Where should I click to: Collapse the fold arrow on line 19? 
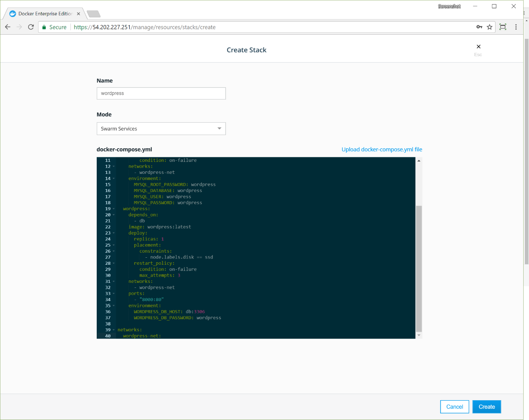(114, 209)
